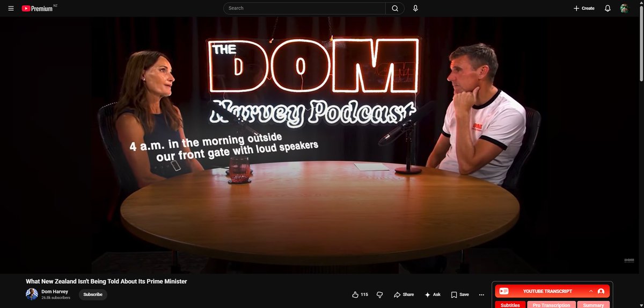Switch to the Subtitles tab

(510, 305)
